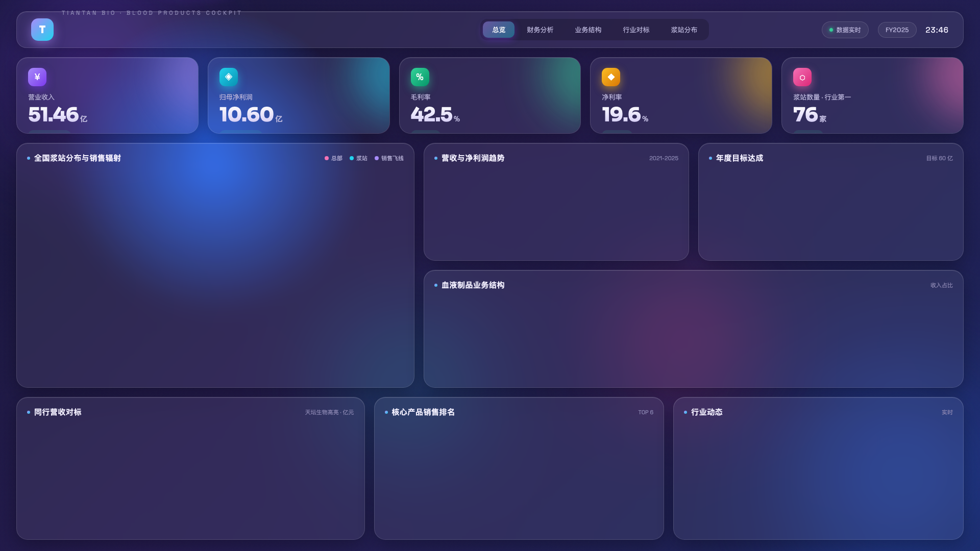The width and height of the screenshot is (980, 551).
Task: Click the 2021-2025 range label
Action: (664, 158)
